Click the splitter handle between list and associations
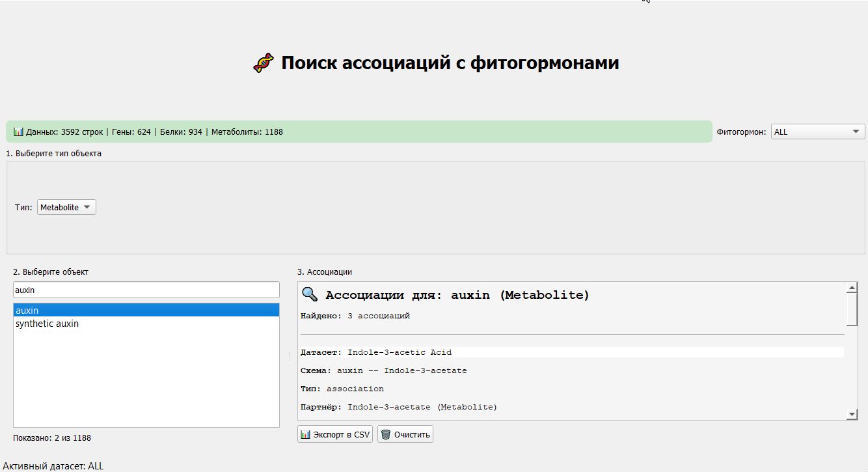Image resolution: width=868 pixels, height=472 pixels. pos(289,355)
